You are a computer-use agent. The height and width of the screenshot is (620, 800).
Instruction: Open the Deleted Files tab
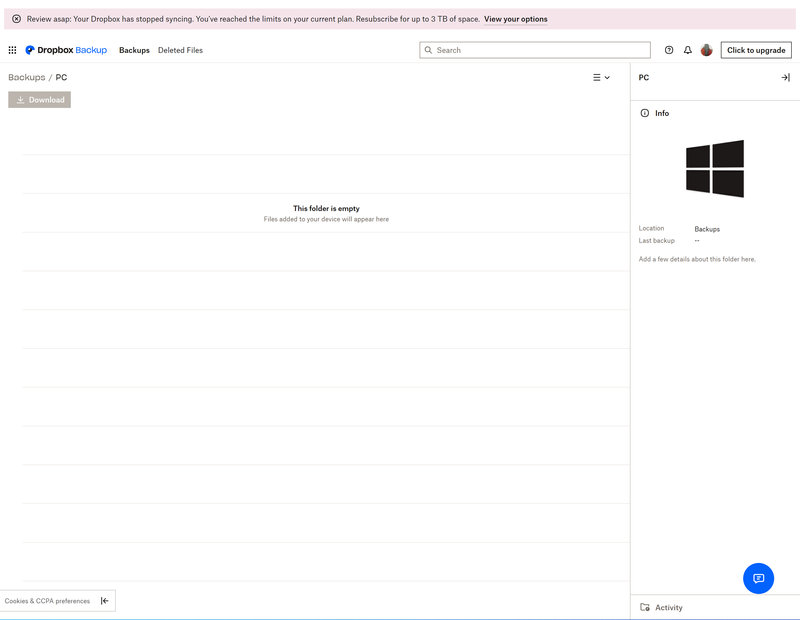180,50
